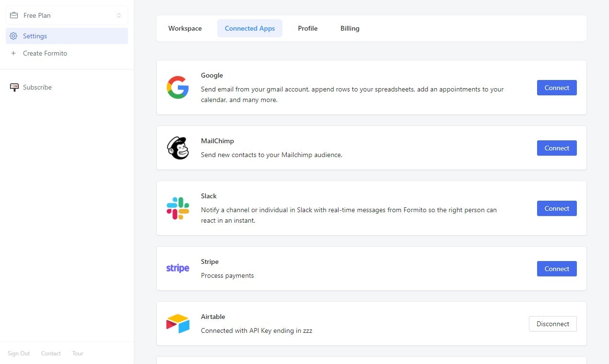Viewport: 609px width, 364px height.
Task: Switch to the Billing tab
Action: [x=350, y=28]
